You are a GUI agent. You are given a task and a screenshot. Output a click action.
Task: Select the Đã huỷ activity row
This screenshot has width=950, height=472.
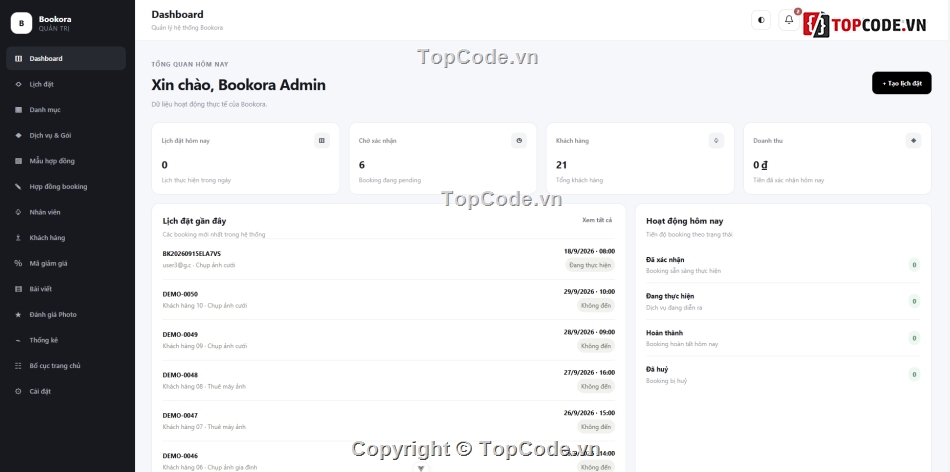(x=783, y=374)
